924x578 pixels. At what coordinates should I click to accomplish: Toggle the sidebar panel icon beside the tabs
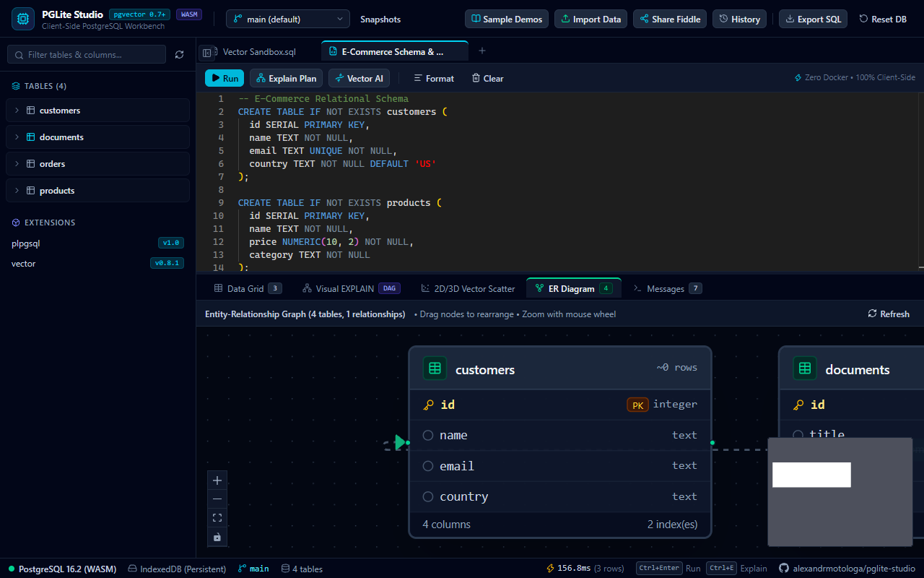point(207,52)
